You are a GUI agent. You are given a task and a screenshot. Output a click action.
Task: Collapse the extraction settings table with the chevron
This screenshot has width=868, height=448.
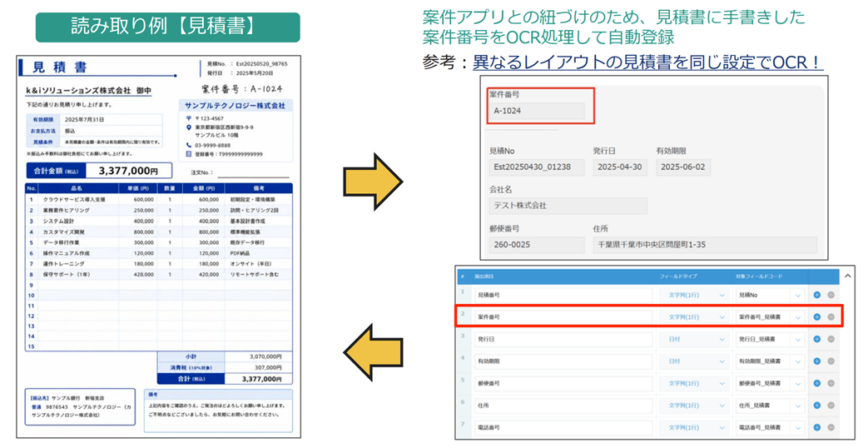click(x=847, y=276)
